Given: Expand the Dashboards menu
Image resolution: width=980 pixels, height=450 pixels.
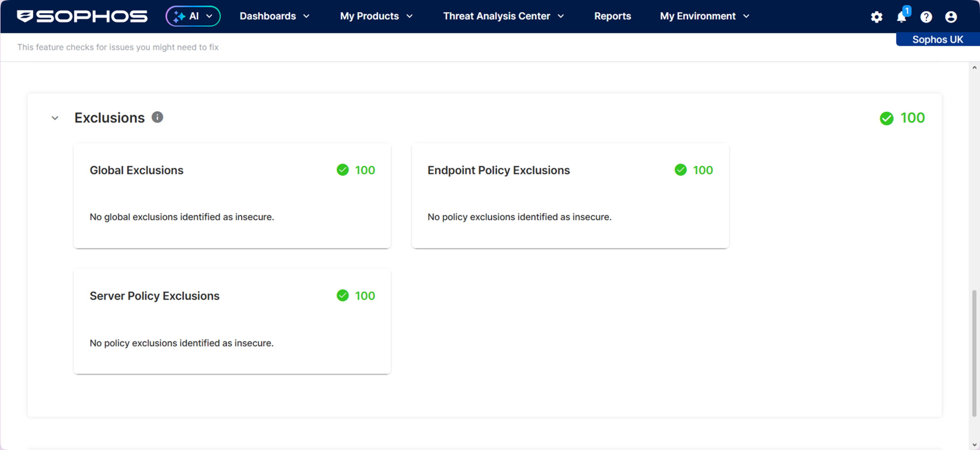Looking at the screenshot, I should pyautogui.click(x=274, y=16).
